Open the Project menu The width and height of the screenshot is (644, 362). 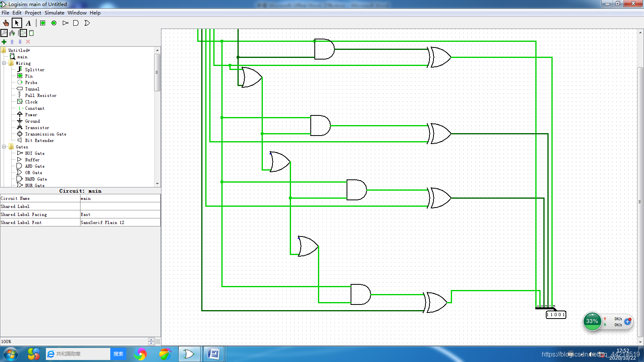point(33,13)
